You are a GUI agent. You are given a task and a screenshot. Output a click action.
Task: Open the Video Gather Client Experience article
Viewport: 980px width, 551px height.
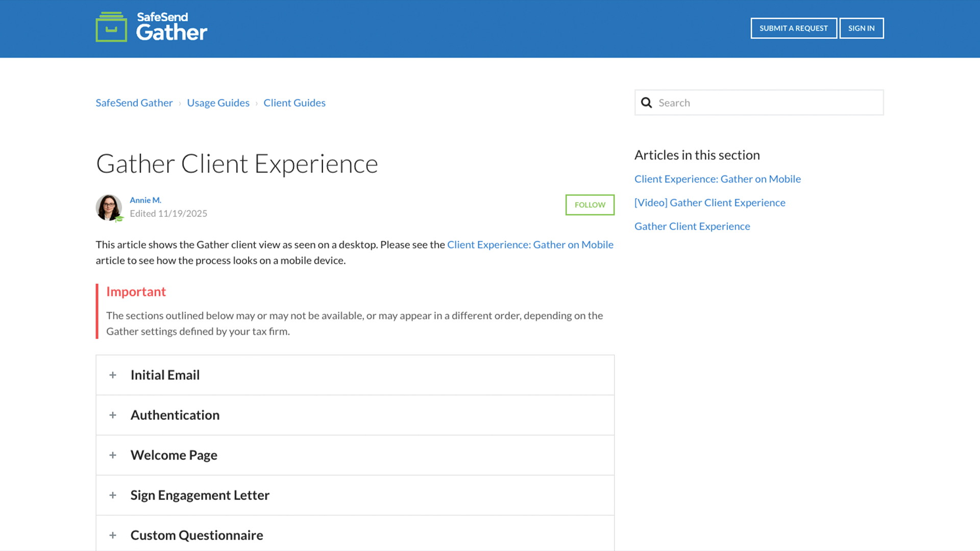pyautogui.click(x=709, y=203)
